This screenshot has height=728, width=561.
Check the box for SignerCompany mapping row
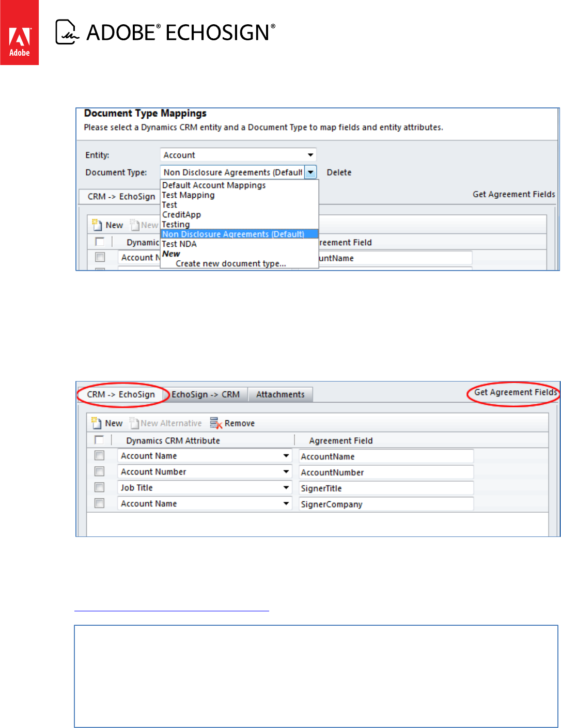[x=100, y=503]
